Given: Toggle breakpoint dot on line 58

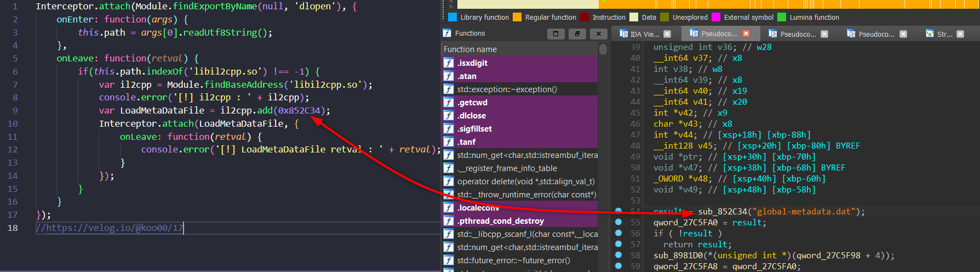Looking at the screenshot, I should click(x=618, y=255).
